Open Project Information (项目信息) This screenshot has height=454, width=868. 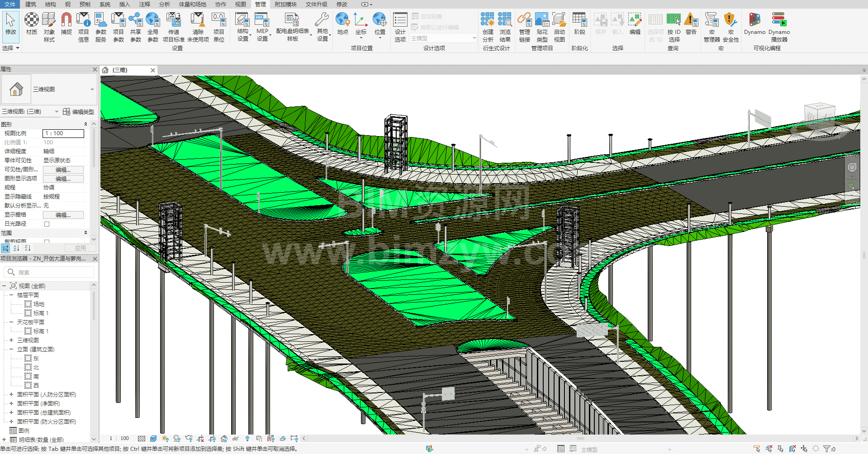click(x=83, y=27)
